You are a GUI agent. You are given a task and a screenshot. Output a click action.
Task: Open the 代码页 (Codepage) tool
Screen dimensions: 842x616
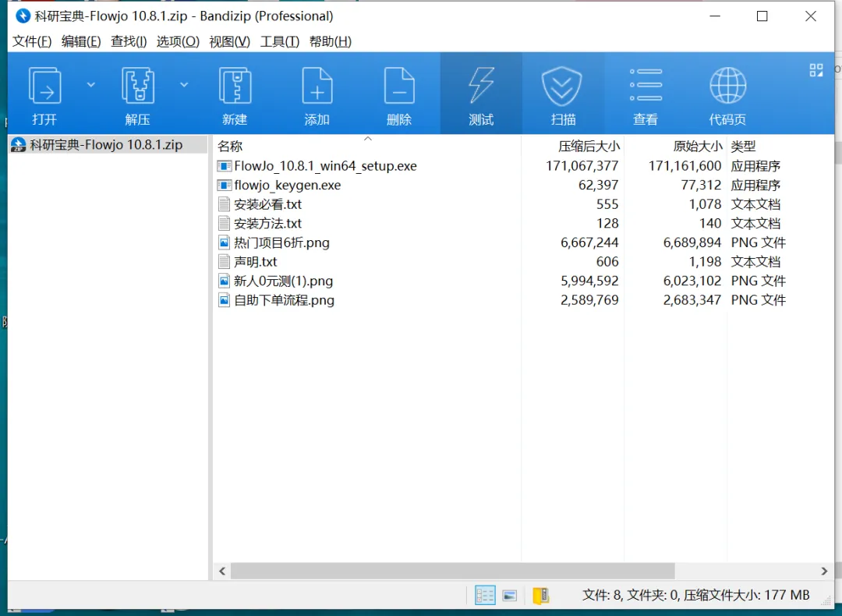(x=727, y=94)
